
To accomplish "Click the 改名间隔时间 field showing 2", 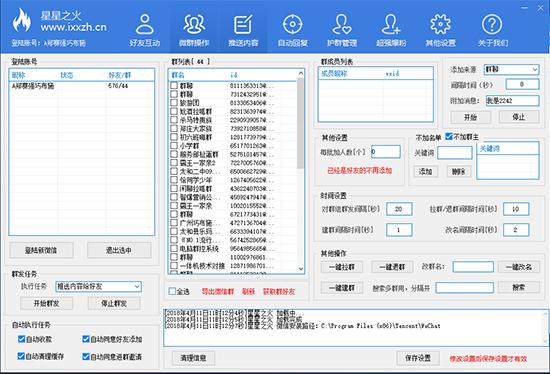I will tap(516, 230).
